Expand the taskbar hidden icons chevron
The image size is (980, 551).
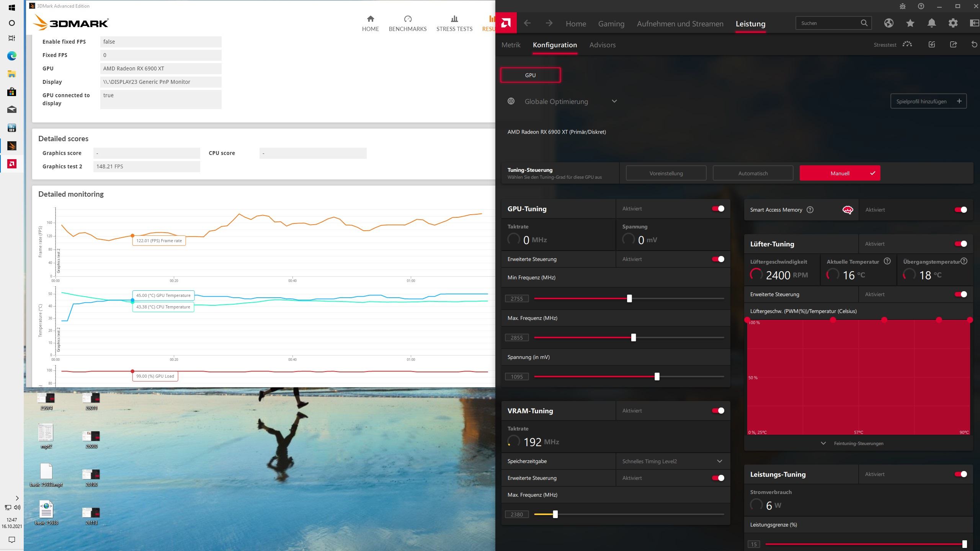[17, 498]
